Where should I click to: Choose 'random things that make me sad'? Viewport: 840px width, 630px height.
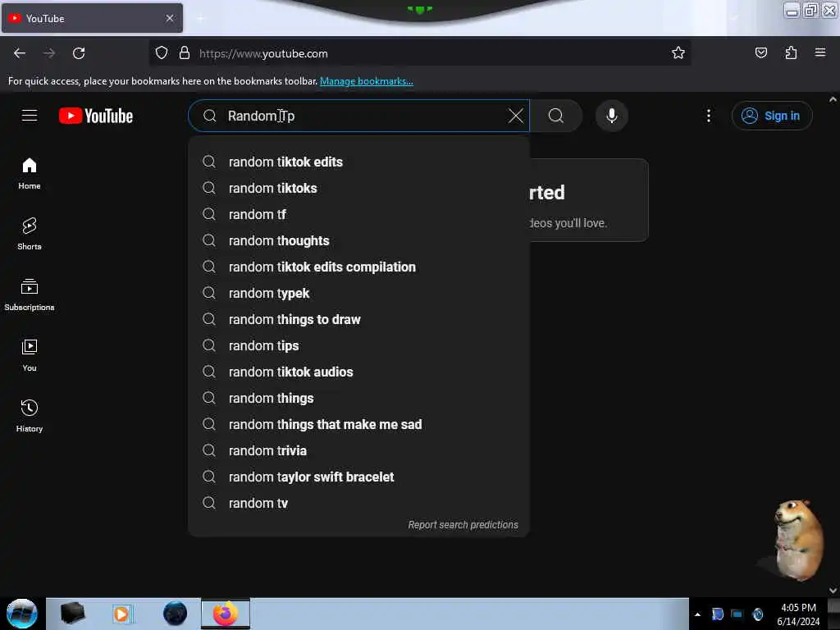tap(359, 424)
